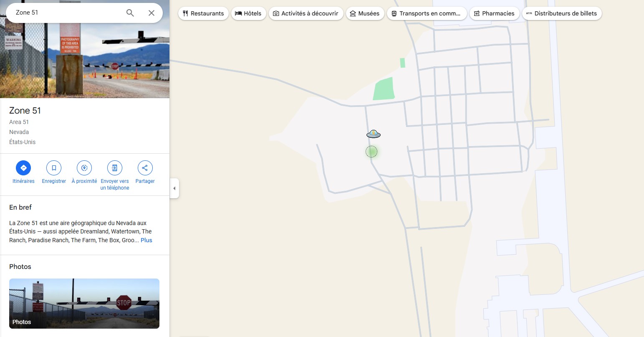
Task: Select the Activités à découvrir chip
Action: pyautogui.click(x=306, y=13)
